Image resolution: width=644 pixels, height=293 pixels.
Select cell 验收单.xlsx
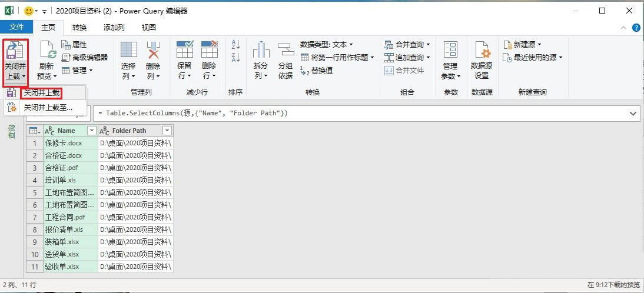71,267
